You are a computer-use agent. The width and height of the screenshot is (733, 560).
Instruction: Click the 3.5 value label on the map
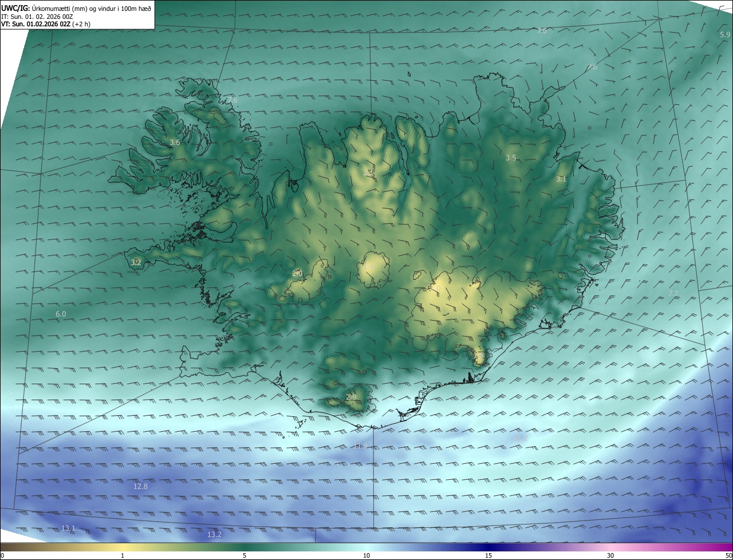coord(511,157)
